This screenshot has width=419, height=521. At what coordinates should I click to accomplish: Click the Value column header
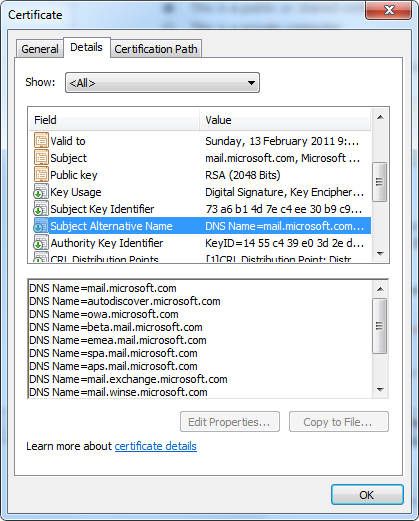tap(285, 120)
